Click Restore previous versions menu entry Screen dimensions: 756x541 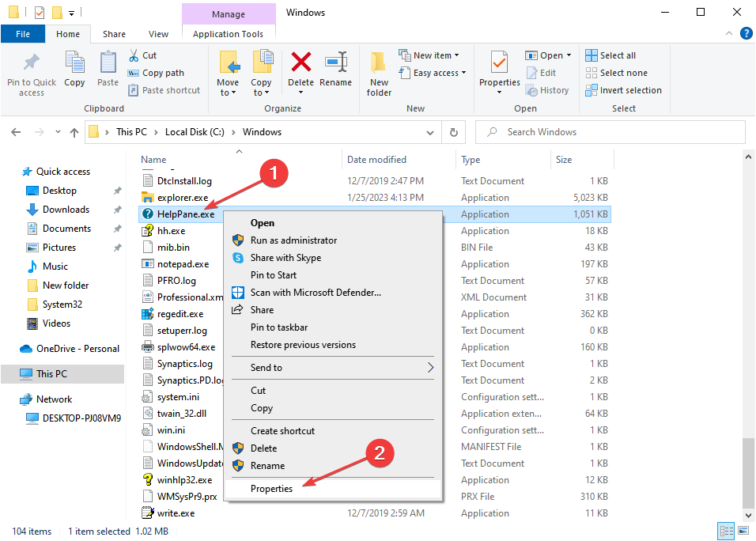(333, 345)
